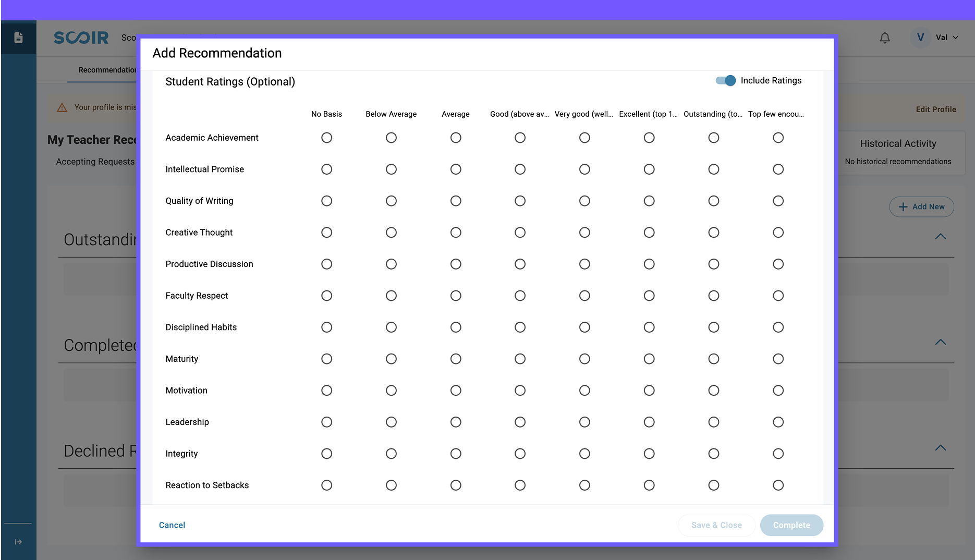This screenshot has width=975, height=560.
Task: Click the Complete button
Action: (x=791, y=525)
